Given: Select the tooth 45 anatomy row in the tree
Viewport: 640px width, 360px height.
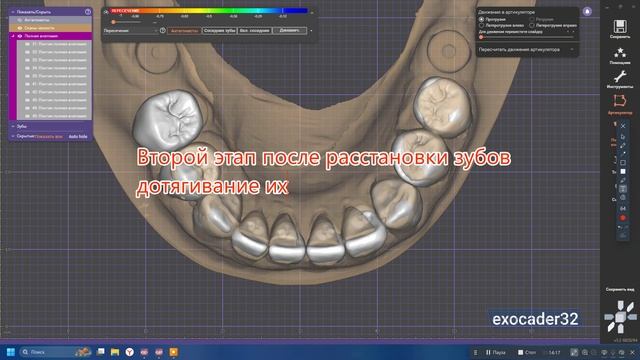Looking at the screenshot, I should 54,116.
